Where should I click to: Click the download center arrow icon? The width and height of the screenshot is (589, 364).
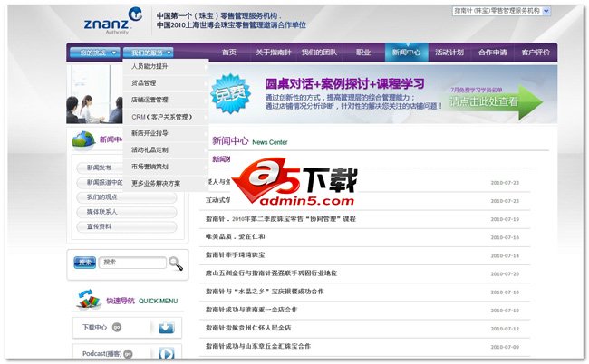[x=167, y=328]
